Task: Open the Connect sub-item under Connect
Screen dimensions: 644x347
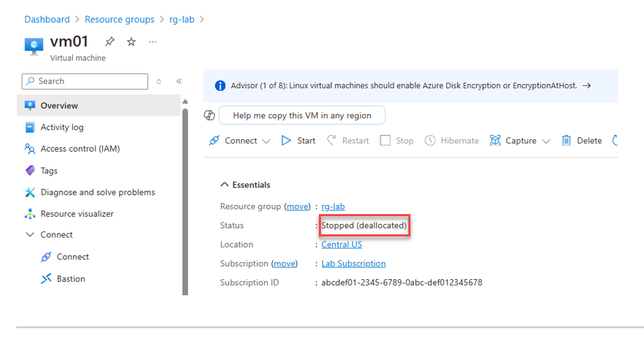Action: (x=73, y=257)
